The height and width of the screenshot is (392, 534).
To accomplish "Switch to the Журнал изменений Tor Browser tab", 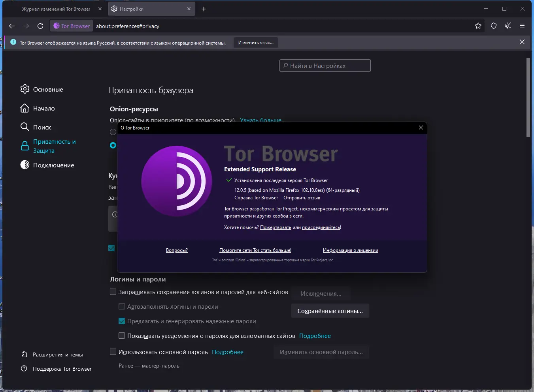I will 56,9.
